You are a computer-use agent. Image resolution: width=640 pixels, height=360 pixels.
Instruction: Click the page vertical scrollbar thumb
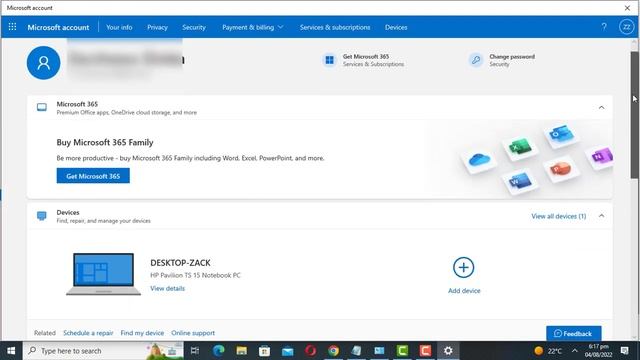point(634,115)
